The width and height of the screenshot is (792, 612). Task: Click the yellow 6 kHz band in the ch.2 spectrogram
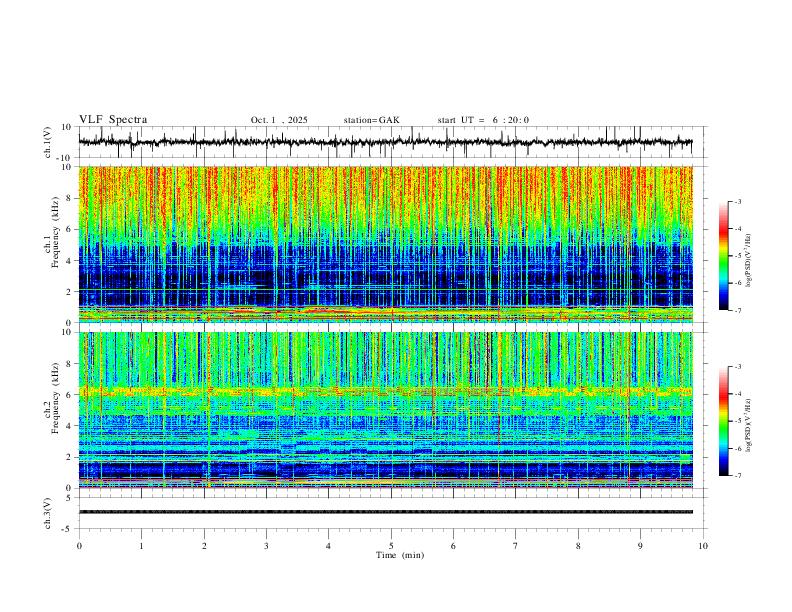tap(385, 391)
